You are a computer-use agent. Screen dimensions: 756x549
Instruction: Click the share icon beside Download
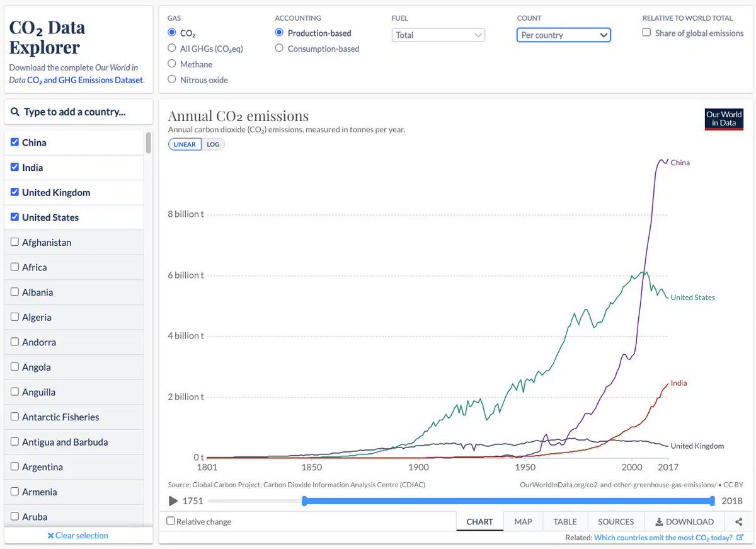[x=738, y=522]
